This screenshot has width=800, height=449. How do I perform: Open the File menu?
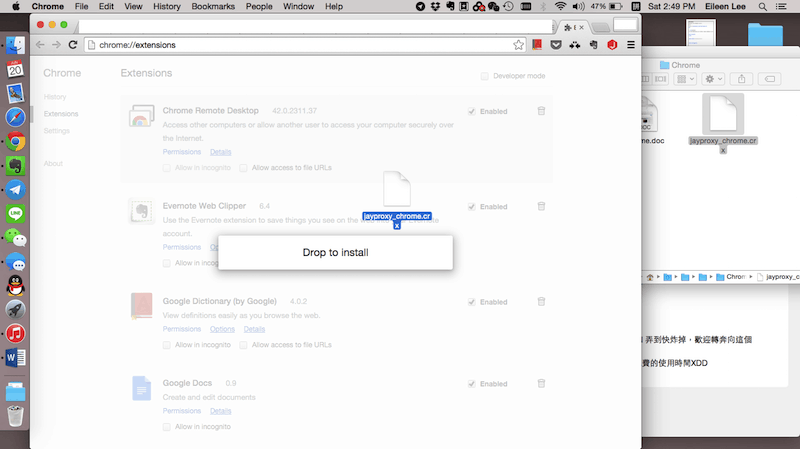[x=81, y=7]
